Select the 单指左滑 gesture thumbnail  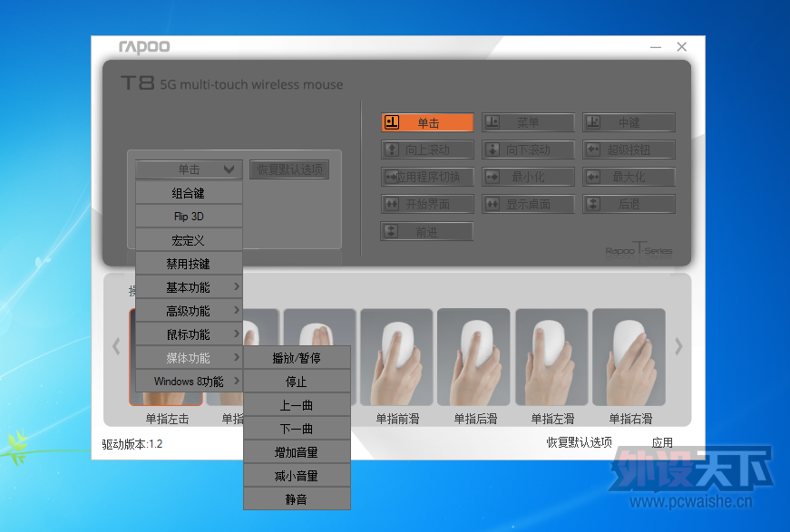coord(552,357)
